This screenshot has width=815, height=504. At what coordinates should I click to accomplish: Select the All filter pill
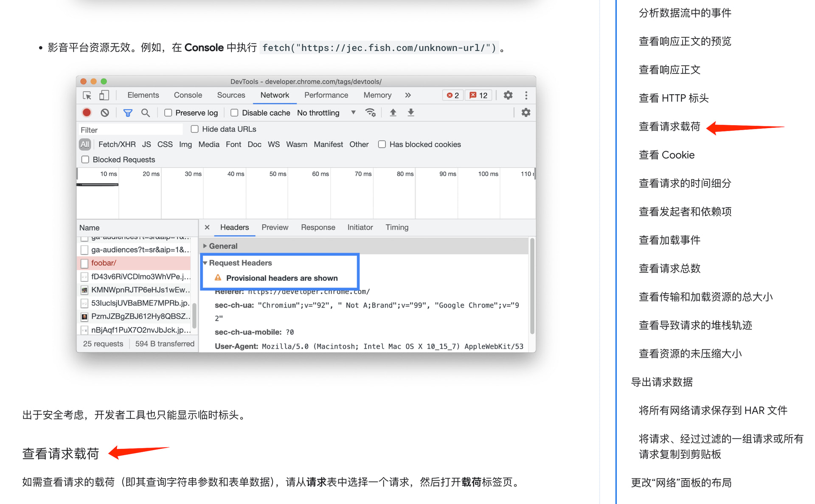pyautogui.click(x=85, y=144)
